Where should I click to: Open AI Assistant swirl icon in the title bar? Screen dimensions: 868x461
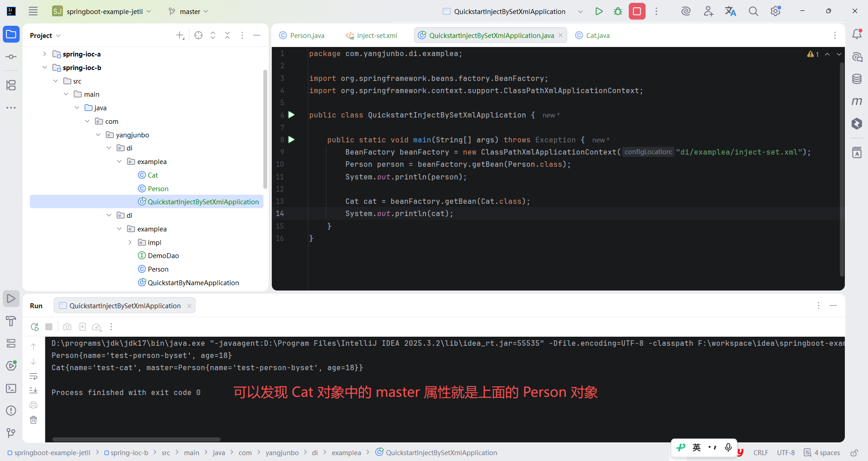click(686, 11)
